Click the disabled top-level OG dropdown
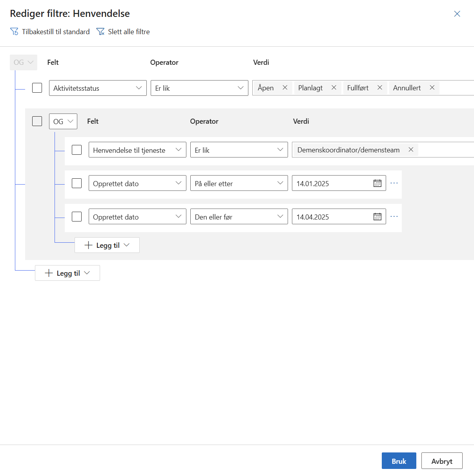The width and height of the screenshot is (474, 476). pyautogui.click(x=24, y=62)
